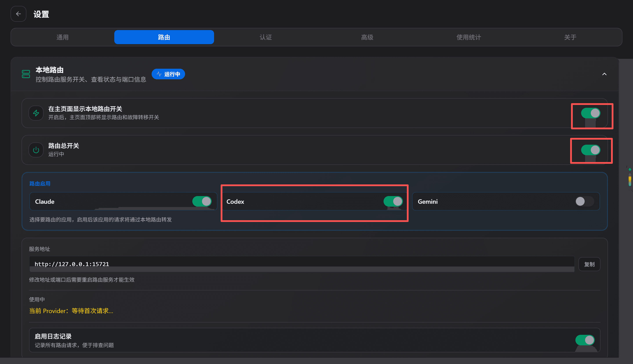The height and width of the screenshot is (364, 633).
Task: Click the local routing server icon
Action: click(26, 74)
